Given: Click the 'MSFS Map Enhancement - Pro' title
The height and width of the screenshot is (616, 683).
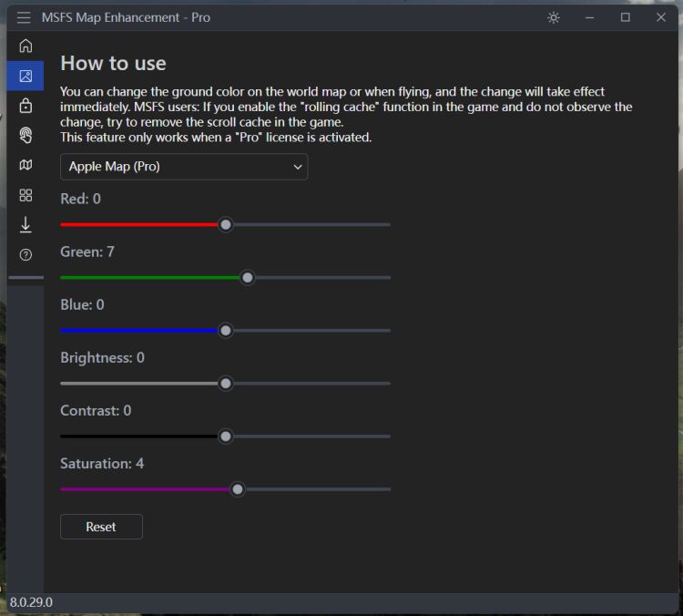Looking at the screenshot, I should tap(126, 17).
